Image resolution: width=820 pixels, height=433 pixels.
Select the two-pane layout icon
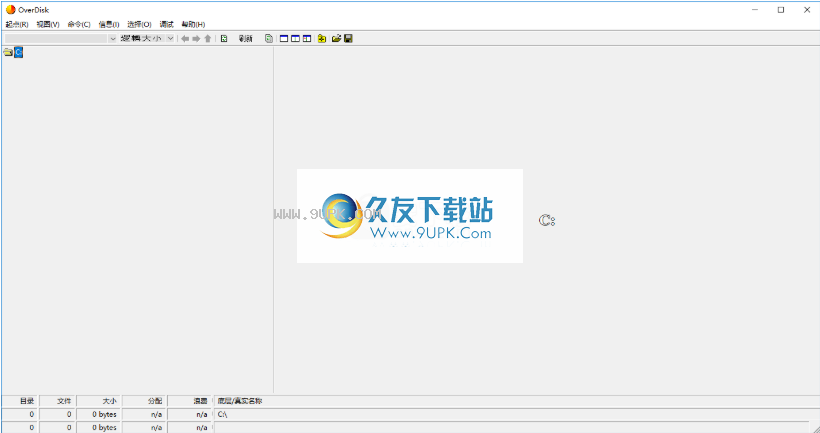pyautogui.click(x=295, y=39)
